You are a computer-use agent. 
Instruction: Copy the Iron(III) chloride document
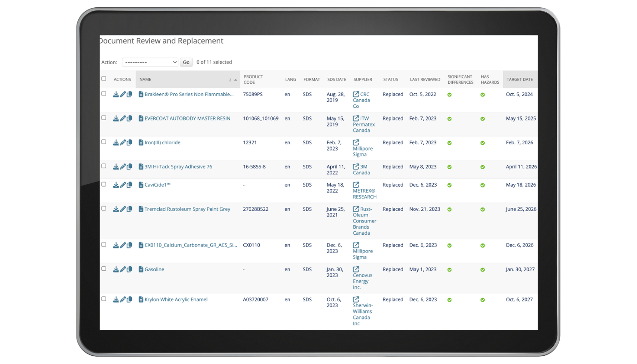pyautogui.click(x=129, y=142)
